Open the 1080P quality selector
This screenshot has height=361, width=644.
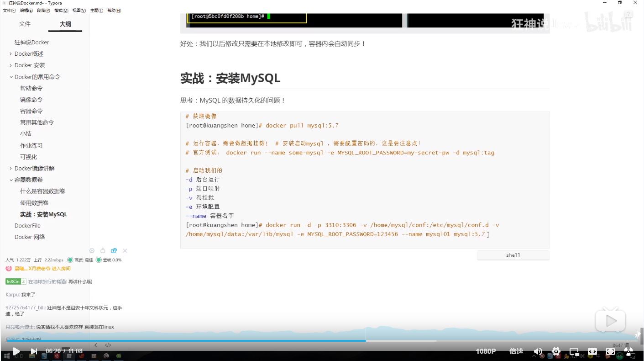pyautogui.click(x=486, y=351)
